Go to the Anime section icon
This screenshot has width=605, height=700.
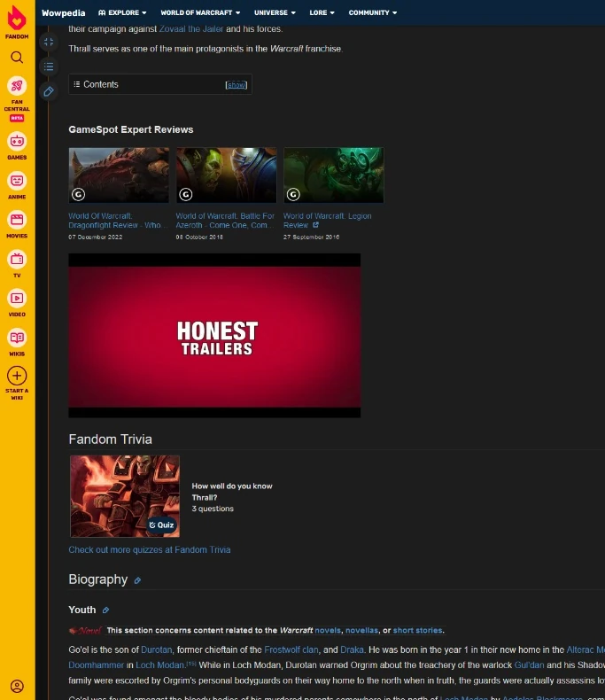[x=17, y=181]
